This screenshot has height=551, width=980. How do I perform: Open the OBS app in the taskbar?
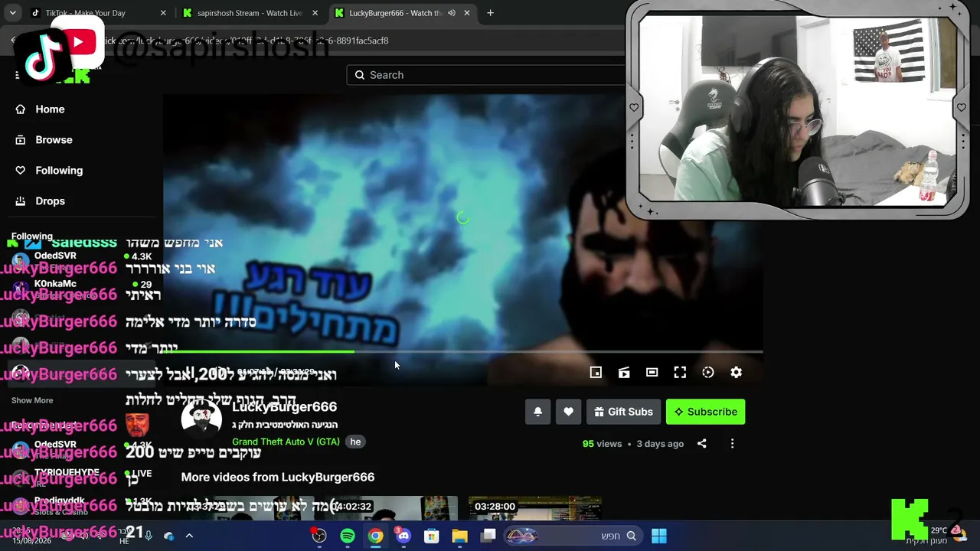[x=319, y=536]
